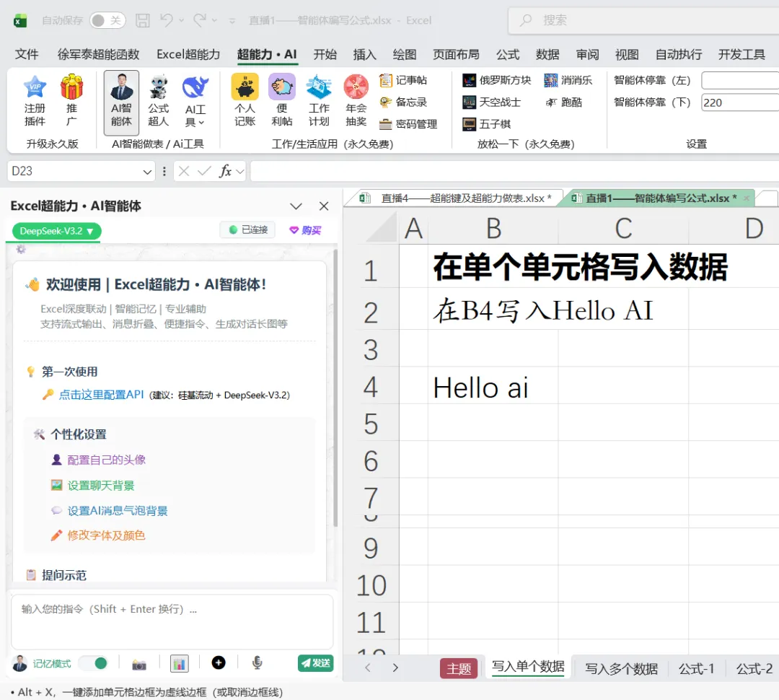This screenshot has height=700, width=779.
Task: Activate the microphone voice input icon
Action: [257, 662]
